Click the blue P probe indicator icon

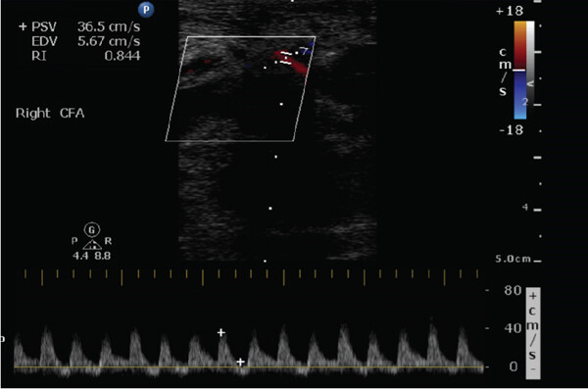tap(146, 10)
